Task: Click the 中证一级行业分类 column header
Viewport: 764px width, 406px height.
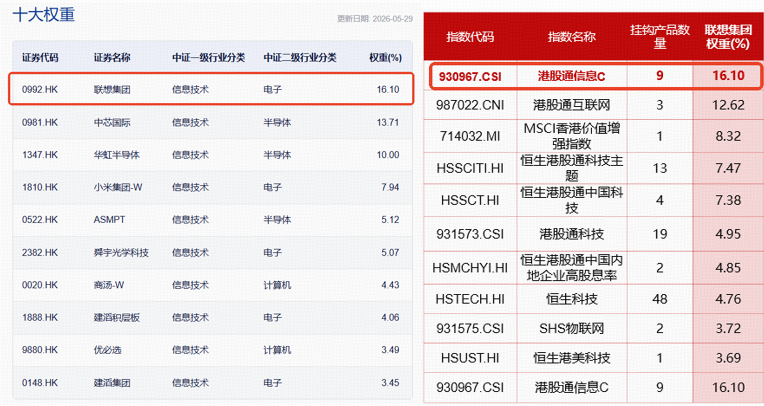Action: point(209,58)
